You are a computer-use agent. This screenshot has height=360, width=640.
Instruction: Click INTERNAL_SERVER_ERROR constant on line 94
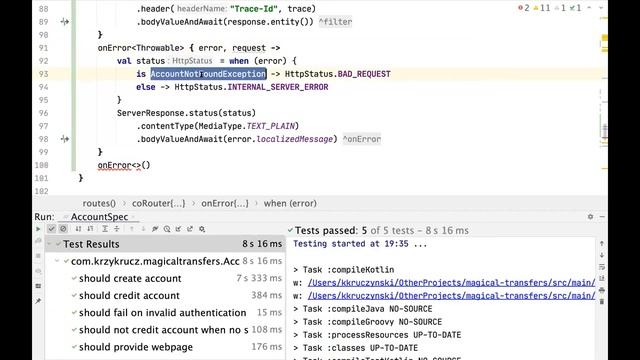point(278,87)
